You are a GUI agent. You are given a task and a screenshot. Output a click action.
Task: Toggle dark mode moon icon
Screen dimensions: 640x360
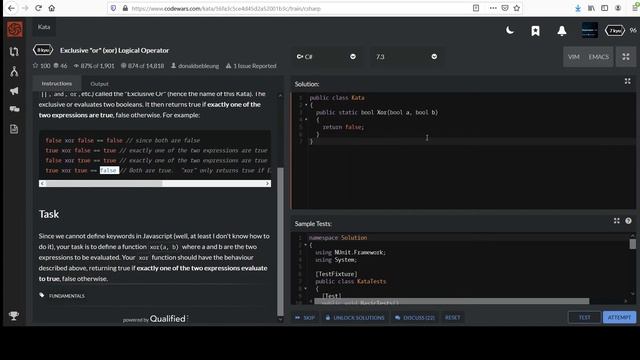coord(510,30)
